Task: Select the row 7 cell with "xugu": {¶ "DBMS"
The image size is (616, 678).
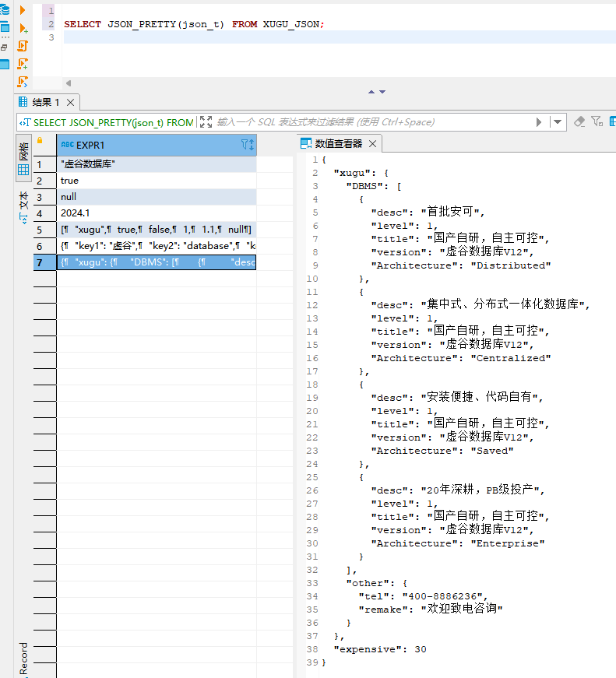Action: click(157, 262)
